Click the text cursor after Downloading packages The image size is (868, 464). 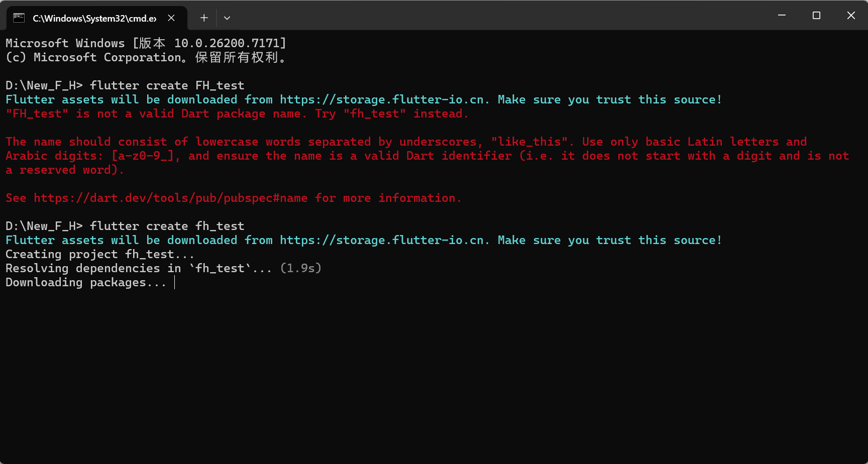(x=174, y=282)
